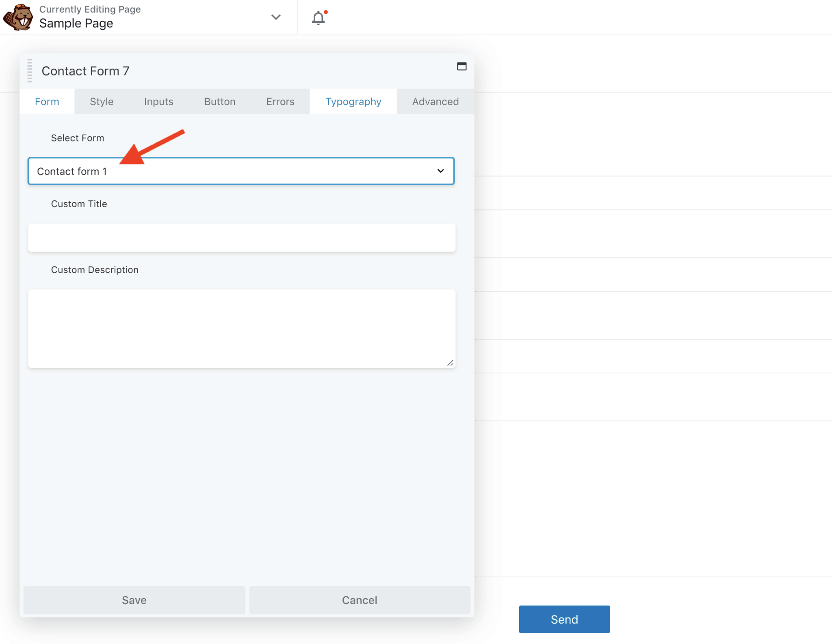This screenshot has width=832, height=644.
Task: Click the expand panel icon
Action: tap(462, 67)
